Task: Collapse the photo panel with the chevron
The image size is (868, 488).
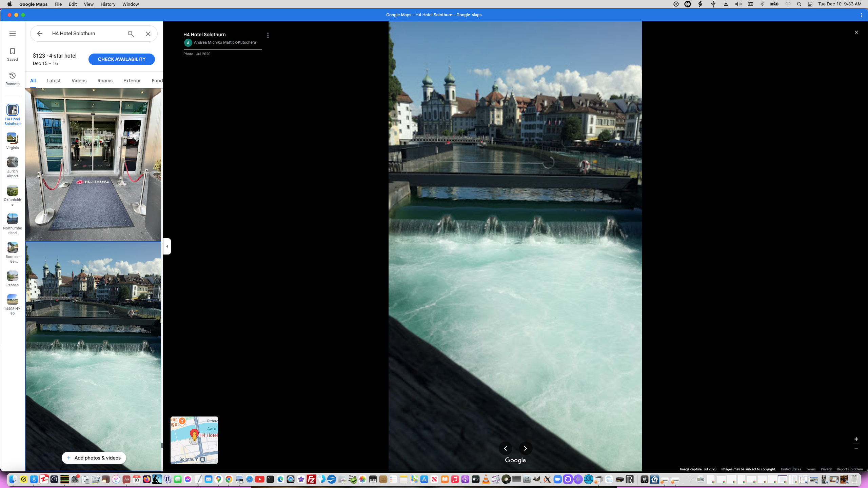Action: (166, 246)
